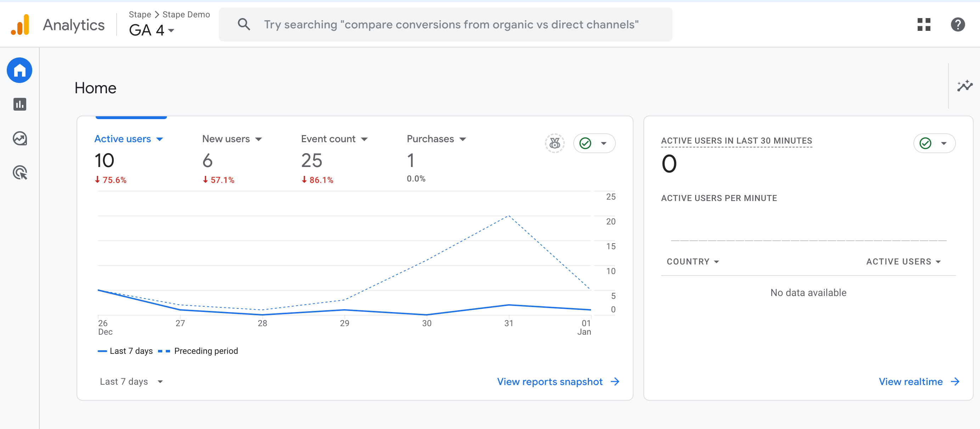Click the Last 7 days legend line swatch
This screenshot has height=429, width=980.
point(102,351)
